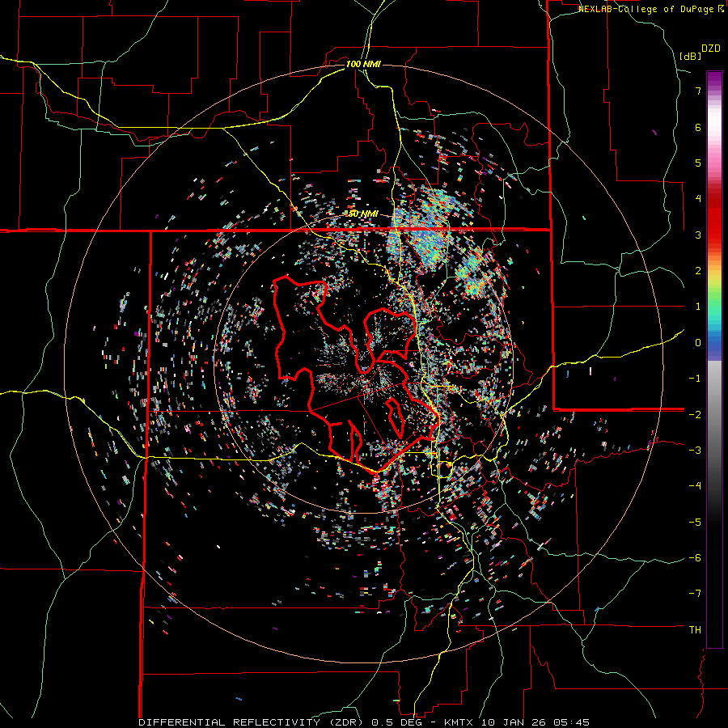Click the KMTX station identifier in caption
Image resolution: width=728 pixels, height=728 pixels.
click(459, 722)
